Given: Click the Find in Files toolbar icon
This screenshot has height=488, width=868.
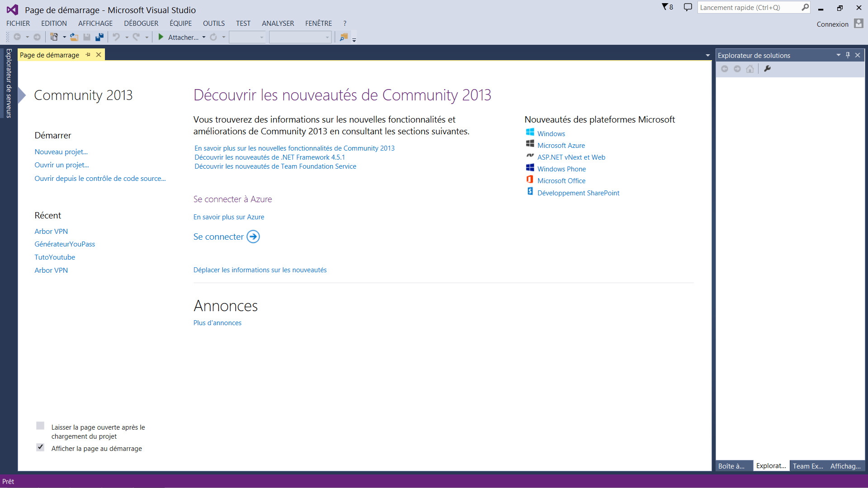Looking at the screenshot, I should point(344,37).
